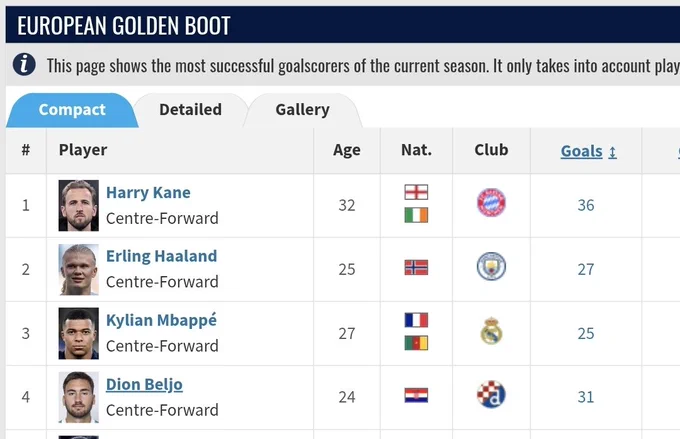Click the Bayern Munich club crest
The height and width of the screenshot is (439, 680).
click(x=491, y=202)
